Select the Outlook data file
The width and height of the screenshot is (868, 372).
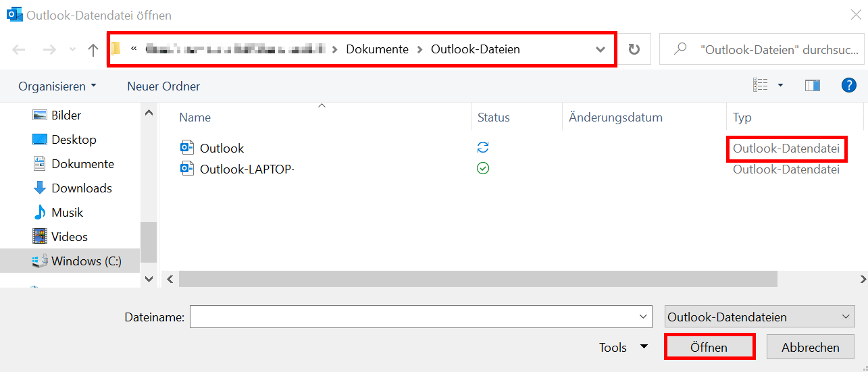click(222, 149)
